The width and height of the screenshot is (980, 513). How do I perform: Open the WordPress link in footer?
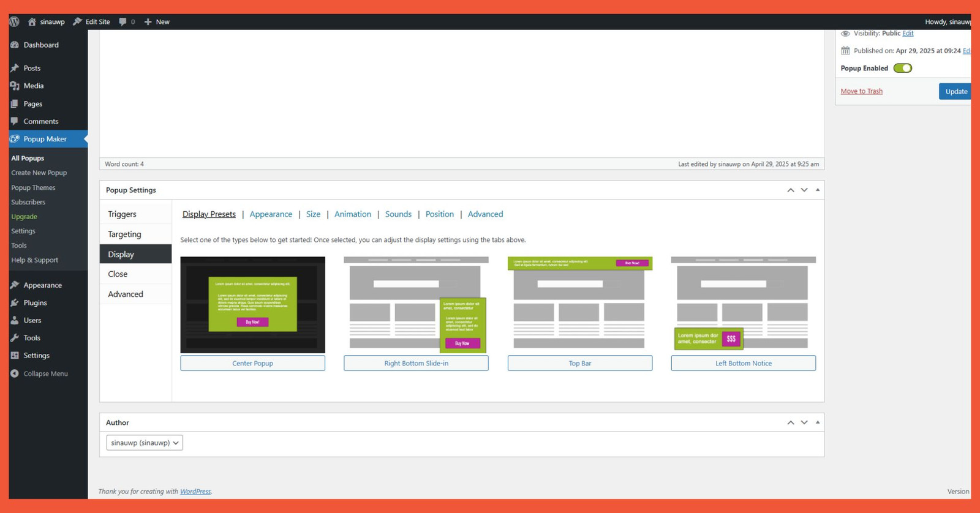195,492
